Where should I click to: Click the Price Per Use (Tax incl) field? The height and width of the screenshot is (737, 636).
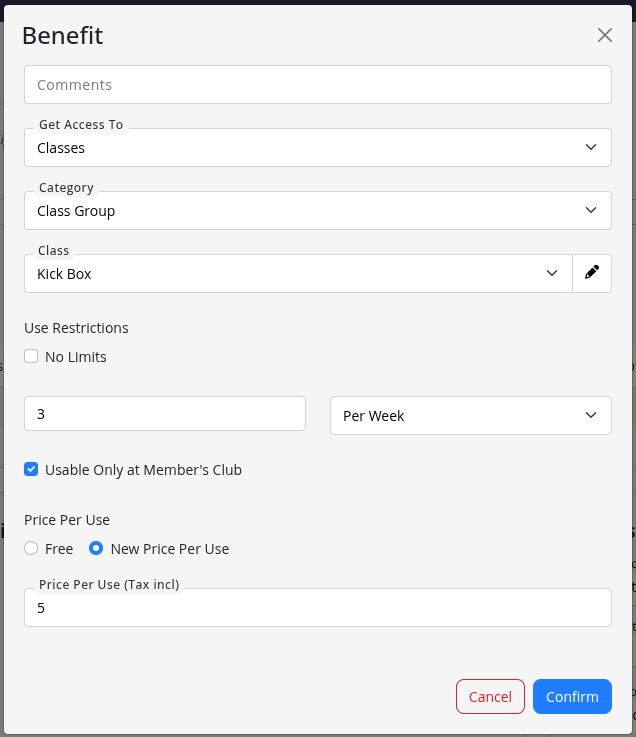(x=317, y=608)
